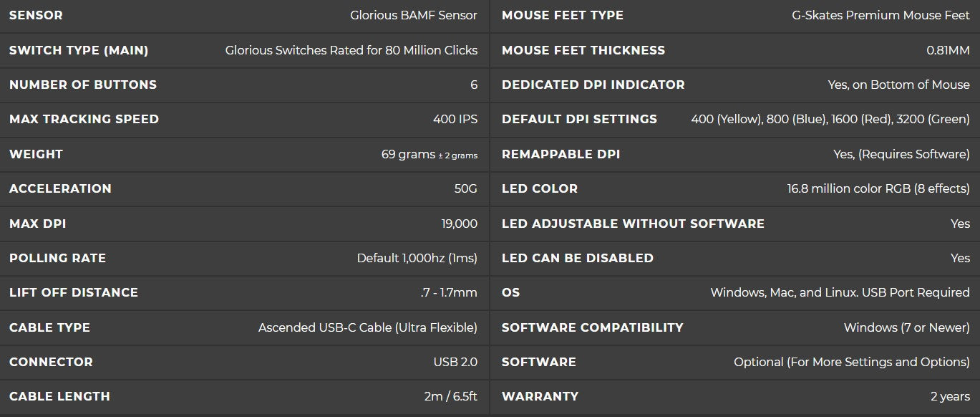The width and height of the screenshot is (980, 417).
Task: Click the 2m / 6.5ft cable length
Action: pyautogui.click(x=450, y=396)
